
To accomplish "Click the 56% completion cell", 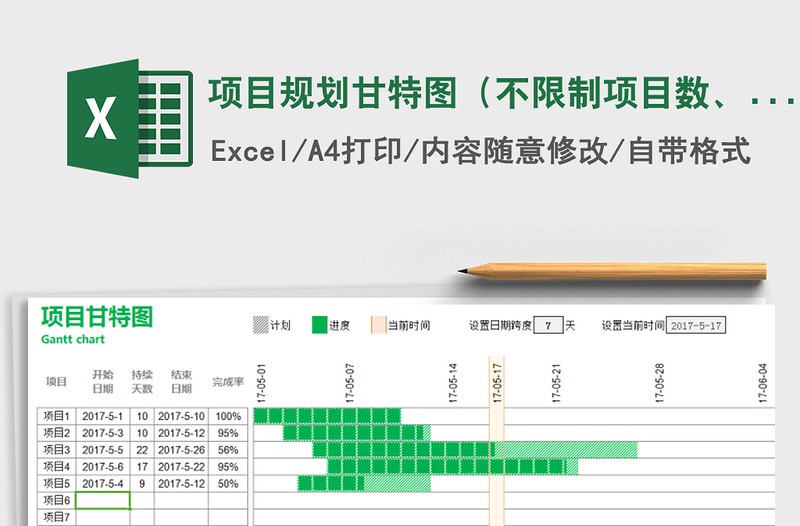I will [228, 449].
